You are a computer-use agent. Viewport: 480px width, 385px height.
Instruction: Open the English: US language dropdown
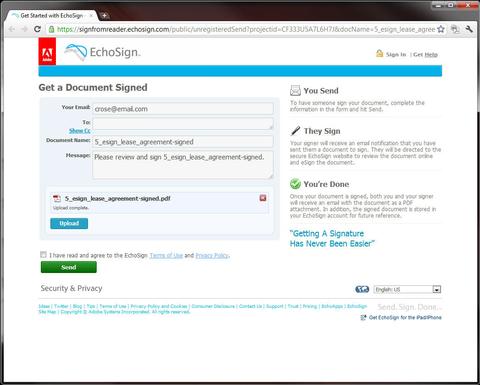(x=407, y=289)
